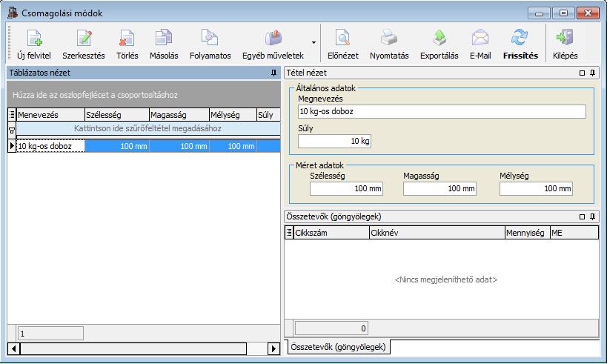Click the Törlés delete icon
The width and height of the screenshot is (607, 364).
click(127, 39)
